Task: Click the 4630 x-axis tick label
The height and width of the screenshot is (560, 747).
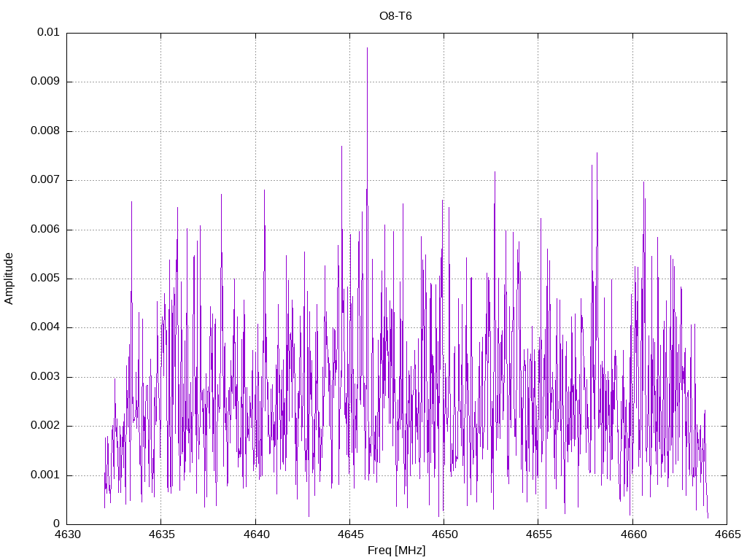Action: tap(67, 534)
